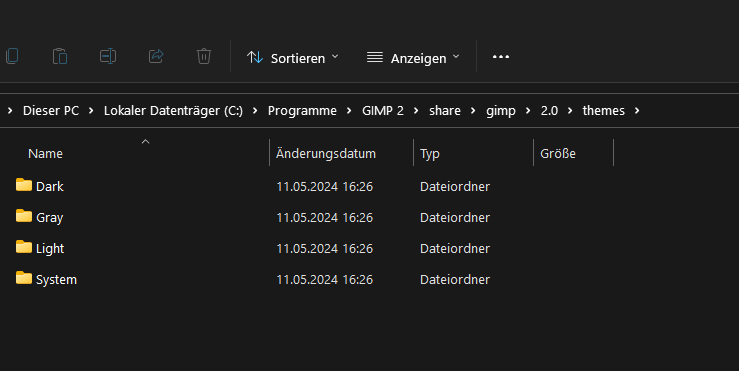Open the Anzeigen view menu
Screen dimensions: 739x371
coord(413,58)
